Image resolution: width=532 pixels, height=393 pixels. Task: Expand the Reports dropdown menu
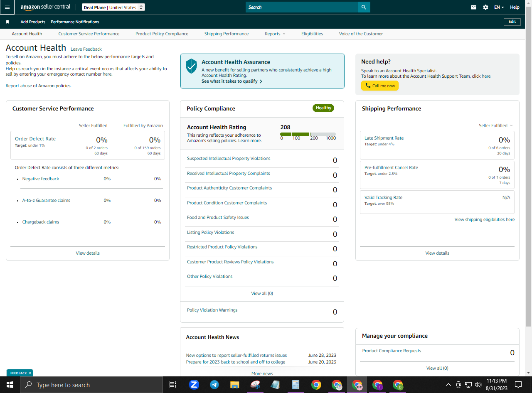click(x=275, y=34)
